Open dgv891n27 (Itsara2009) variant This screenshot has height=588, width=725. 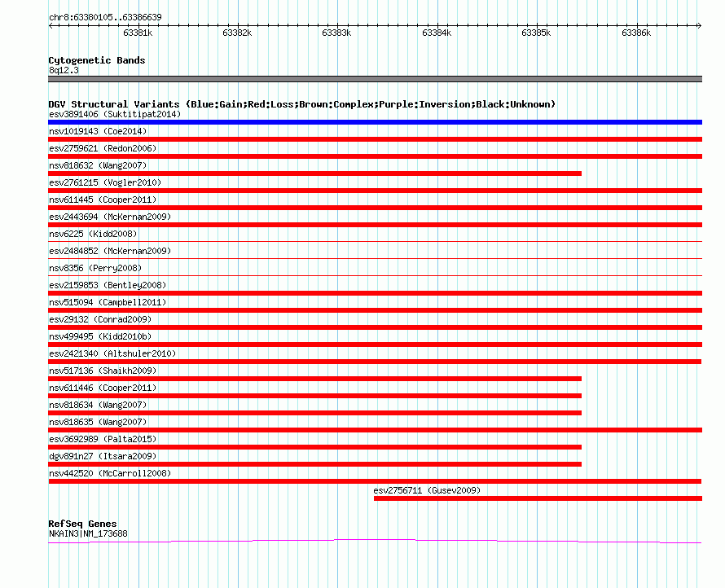103,456
